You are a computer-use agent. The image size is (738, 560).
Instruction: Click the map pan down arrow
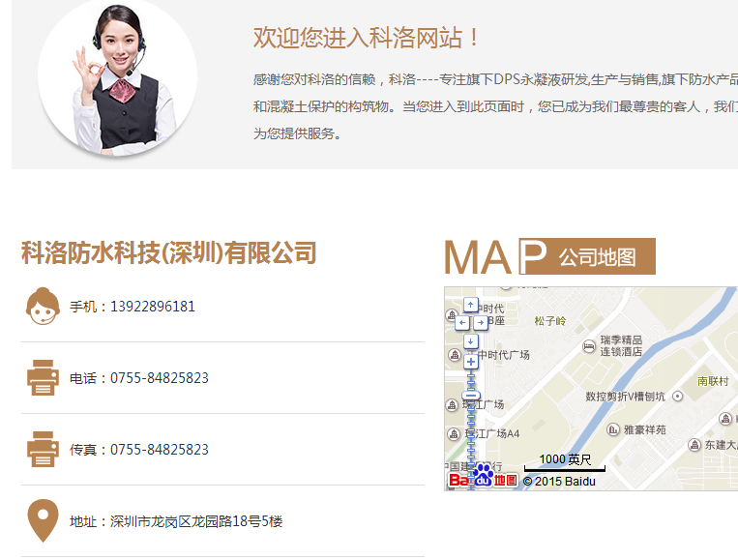point(471,340)
